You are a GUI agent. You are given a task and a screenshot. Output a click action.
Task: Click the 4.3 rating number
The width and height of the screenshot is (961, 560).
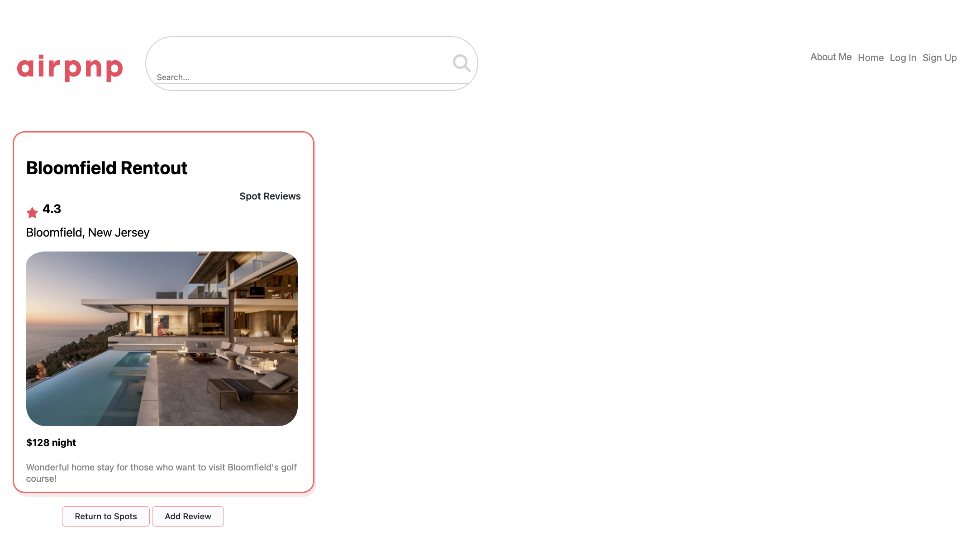(x=52, y=209)
